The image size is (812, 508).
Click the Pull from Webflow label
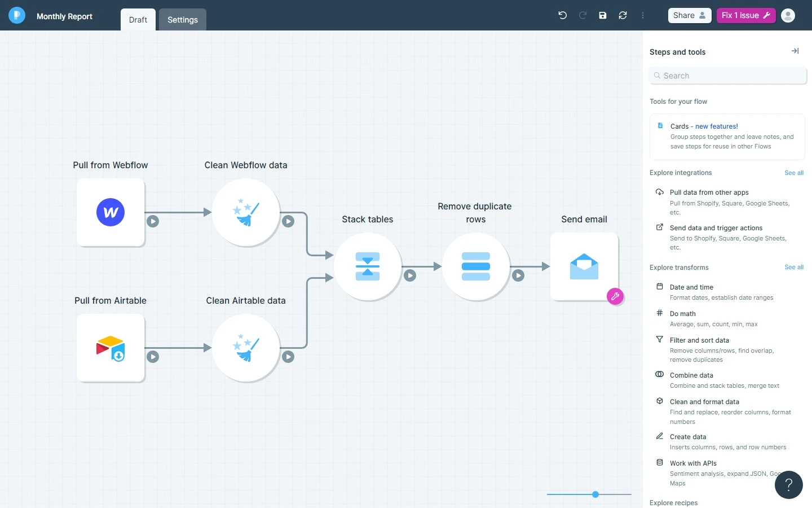coord(111,165)
